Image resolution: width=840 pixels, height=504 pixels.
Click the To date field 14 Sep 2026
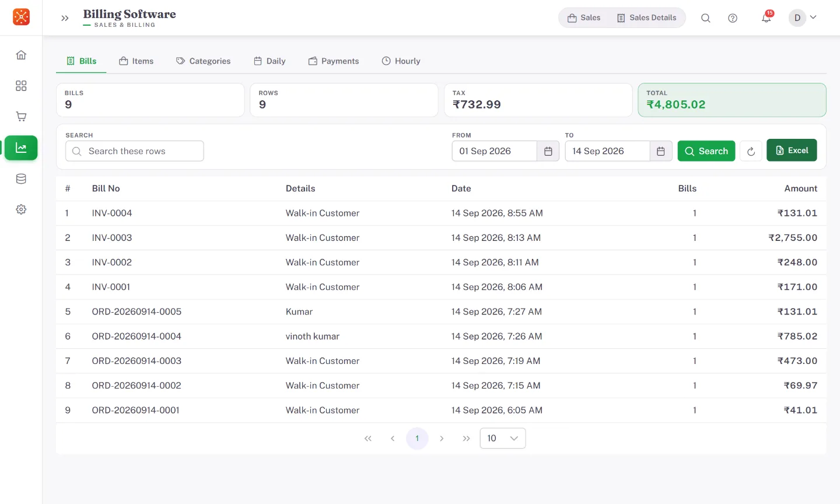point(607,151)
